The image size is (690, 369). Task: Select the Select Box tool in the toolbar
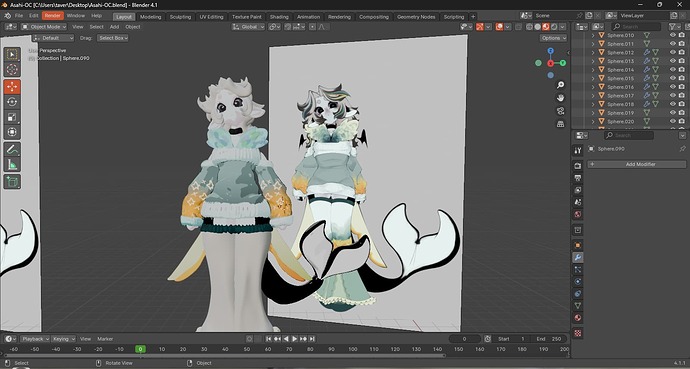tap(12, 54)
